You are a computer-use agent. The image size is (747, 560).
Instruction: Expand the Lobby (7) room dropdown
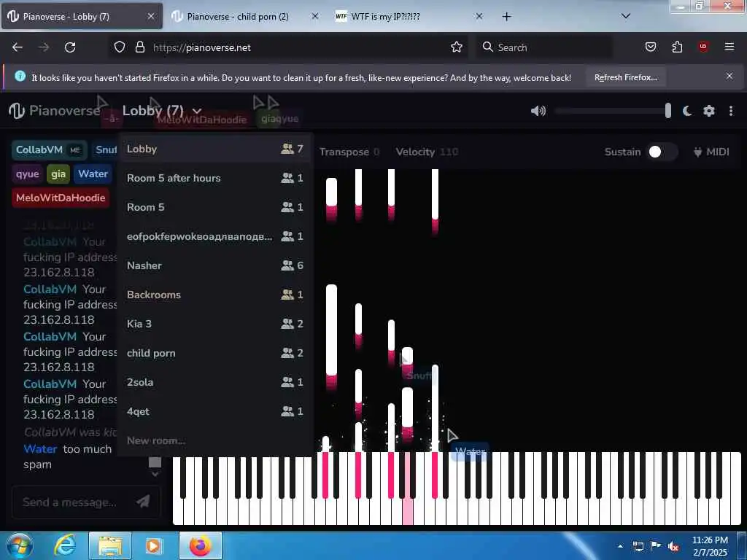pos(162,111)
